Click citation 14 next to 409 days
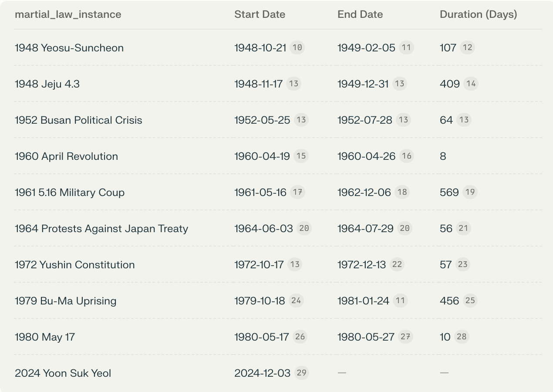Screen dimensions: 553x392 [471, 84]
